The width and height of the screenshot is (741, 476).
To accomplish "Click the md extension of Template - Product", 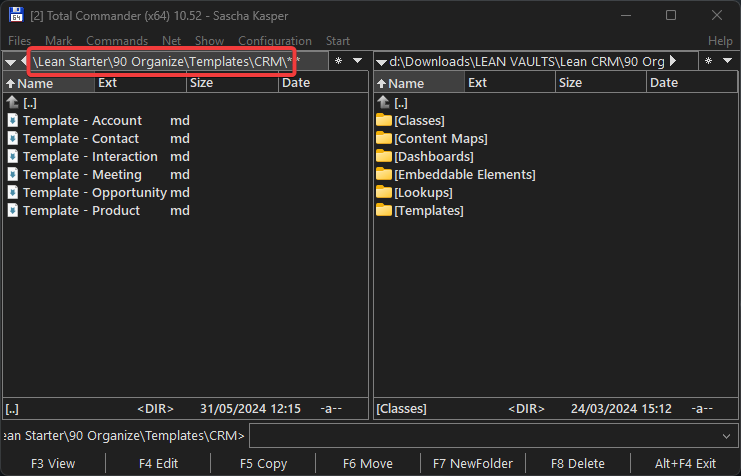I will click(x=180, y=210).
